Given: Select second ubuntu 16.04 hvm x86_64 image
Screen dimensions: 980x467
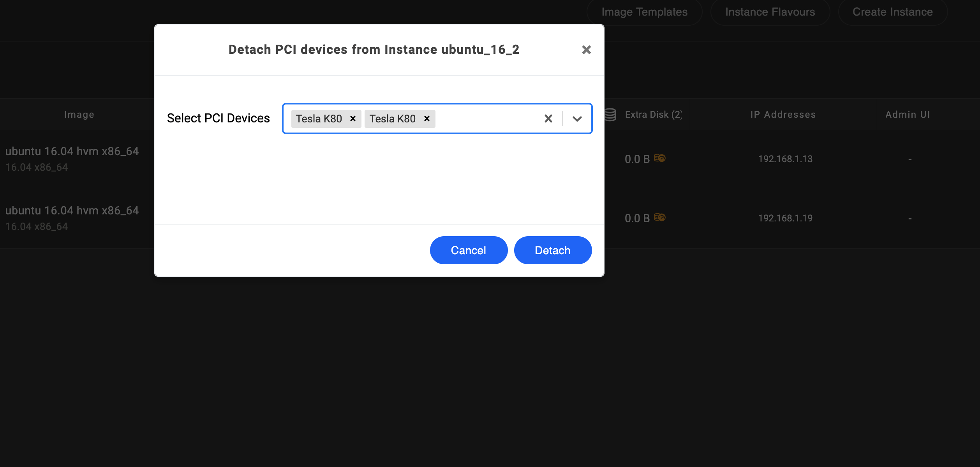Looking at the screenshot, I should click(72, 211).
